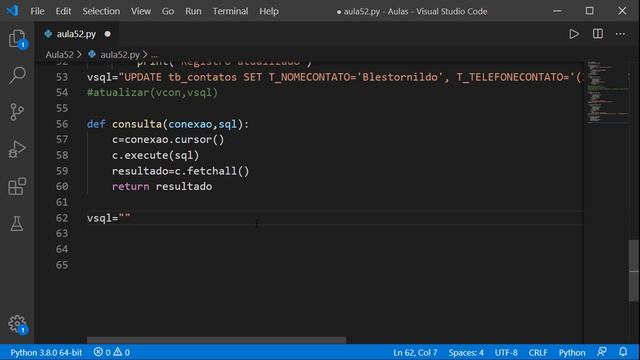Image resolution: width=640 pixels, height=360 pixels.
Task: Select Python 3.8.0 64-bit interpreter
Action: click(46, 352)
